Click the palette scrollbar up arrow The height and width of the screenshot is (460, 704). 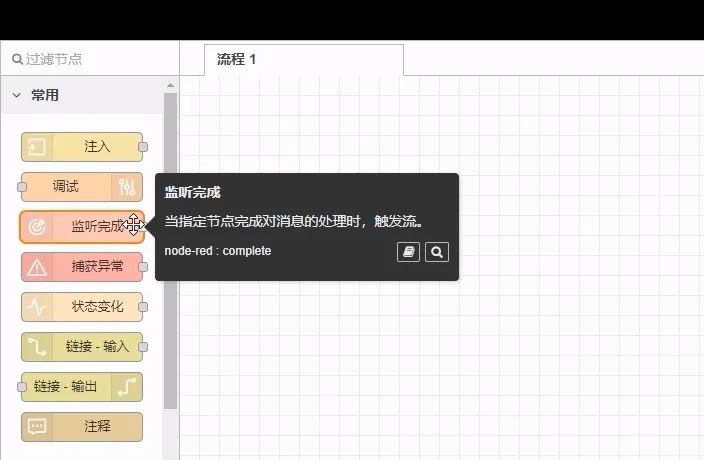click(171, 85)
